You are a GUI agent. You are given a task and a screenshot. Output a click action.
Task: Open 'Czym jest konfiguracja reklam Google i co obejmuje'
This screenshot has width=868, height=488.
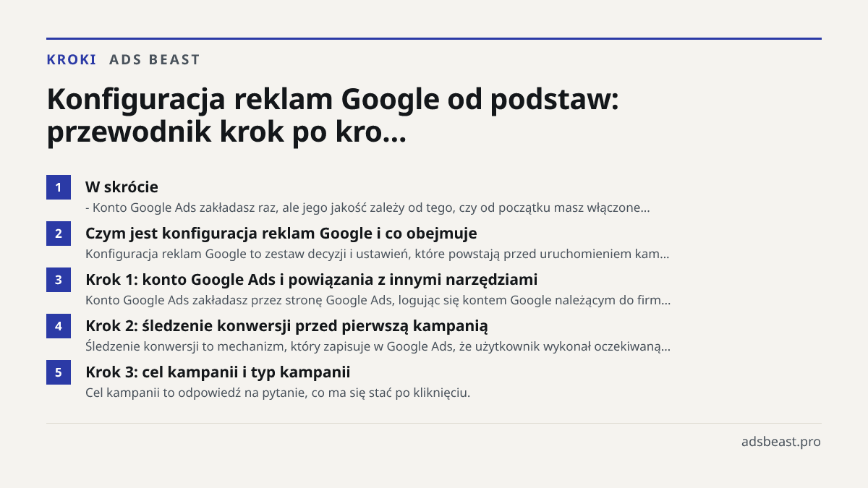281,234
